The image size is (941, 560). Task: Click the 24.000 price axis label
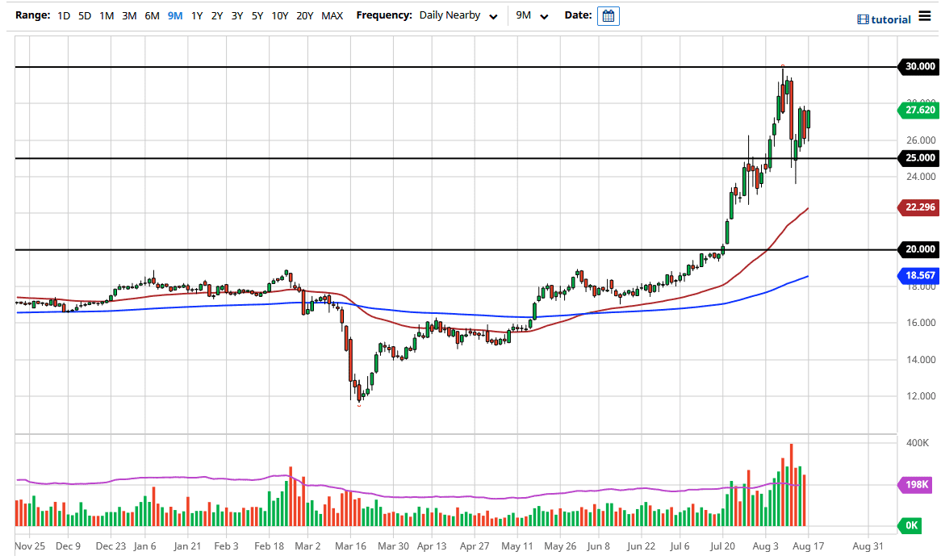pyautogui.click(x=921, y=177)
